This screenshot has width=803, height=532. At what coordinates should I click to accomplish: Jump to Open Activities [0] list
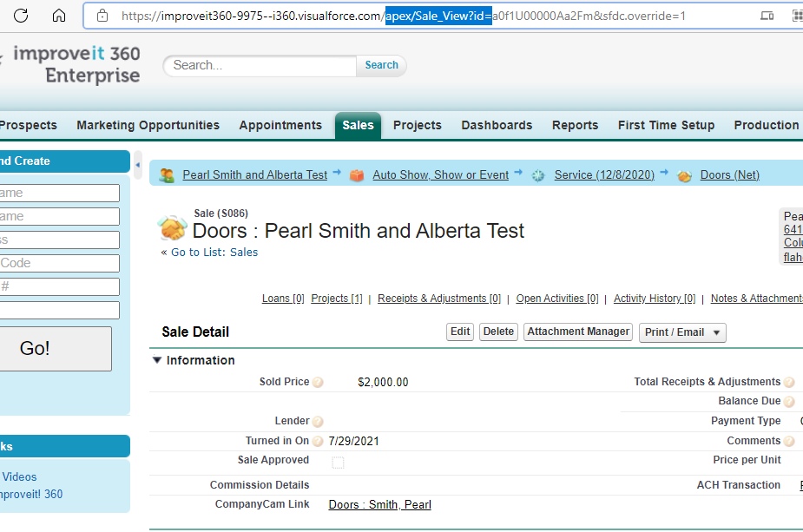click(x=557, y=299)
